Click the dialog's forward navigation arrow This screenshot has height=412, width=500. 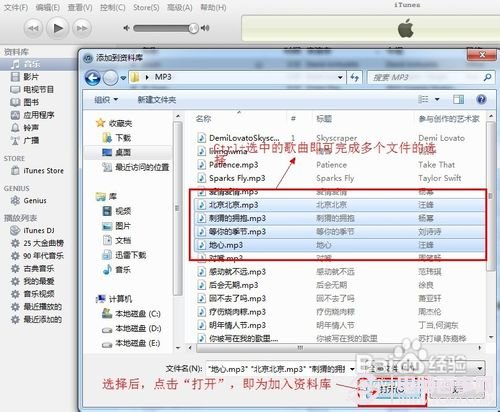tap(110, 78)
